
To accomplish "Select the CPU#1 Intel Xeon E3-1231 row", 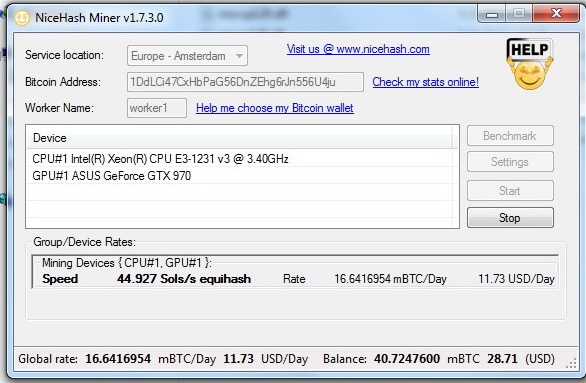I will coord(242,159).
